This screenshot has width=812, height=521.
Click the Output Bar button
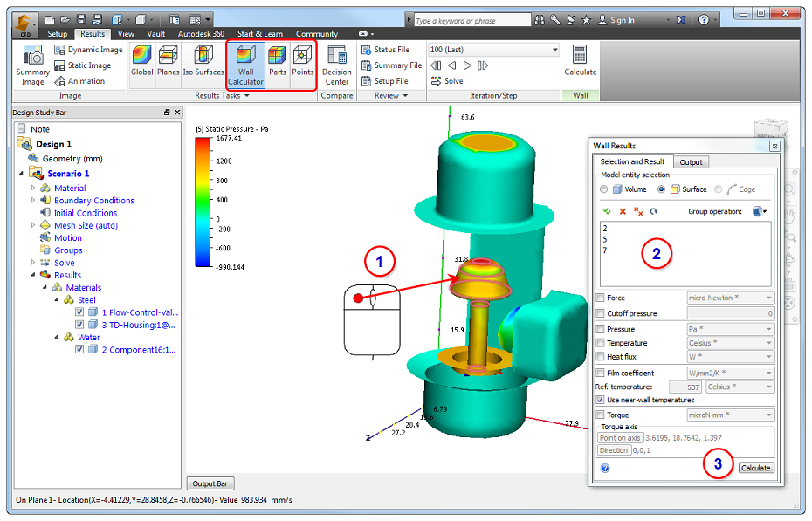(210, 483)
